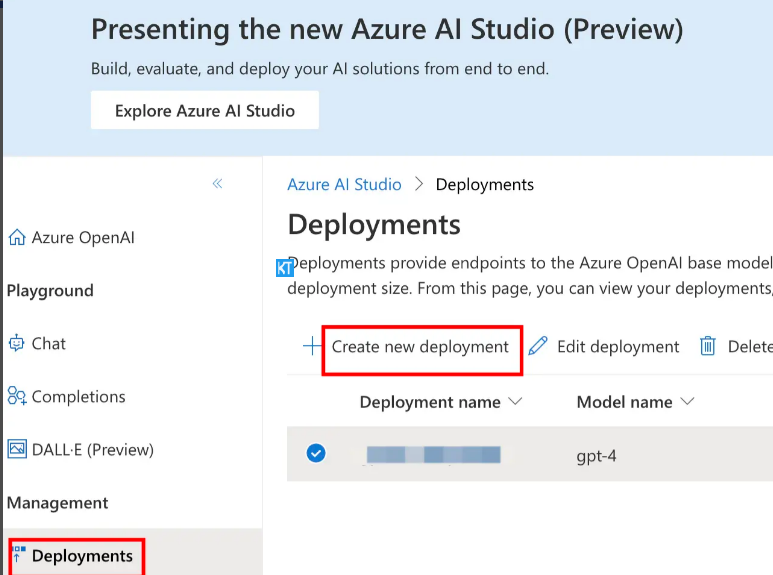Click the Chat robot icon
The height and width of the screenshot is (575, 773).
tap(16, 343)
